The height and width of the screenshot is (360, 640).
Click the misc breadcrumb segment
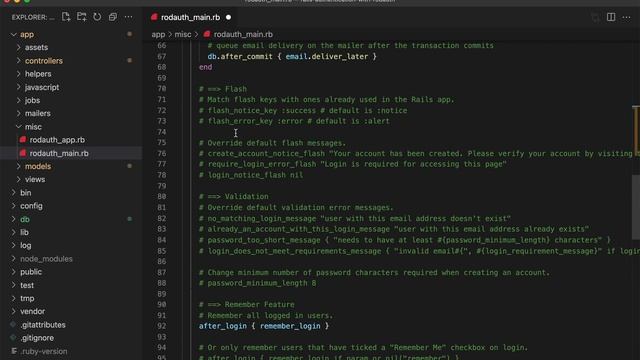[x=183, y=34]
